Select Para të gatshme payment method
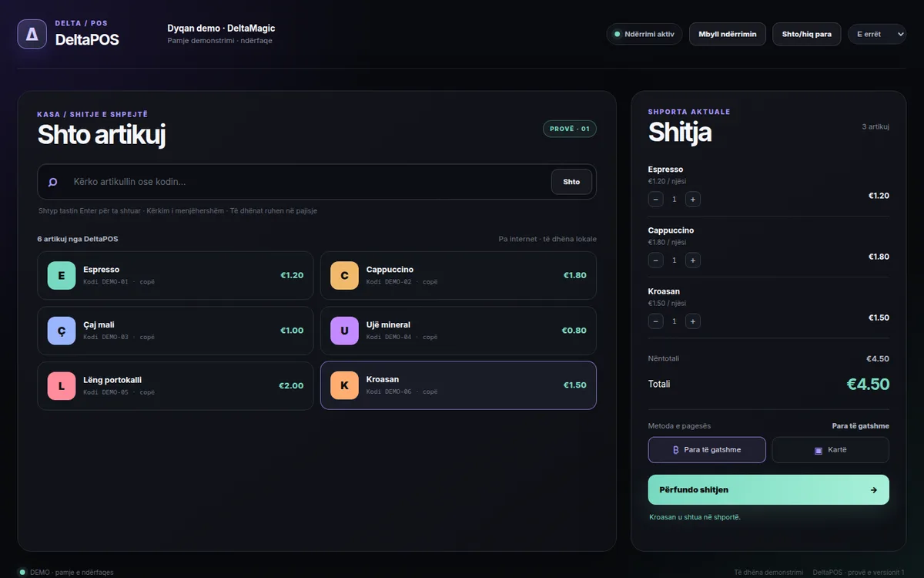 (x=707, y=450)
